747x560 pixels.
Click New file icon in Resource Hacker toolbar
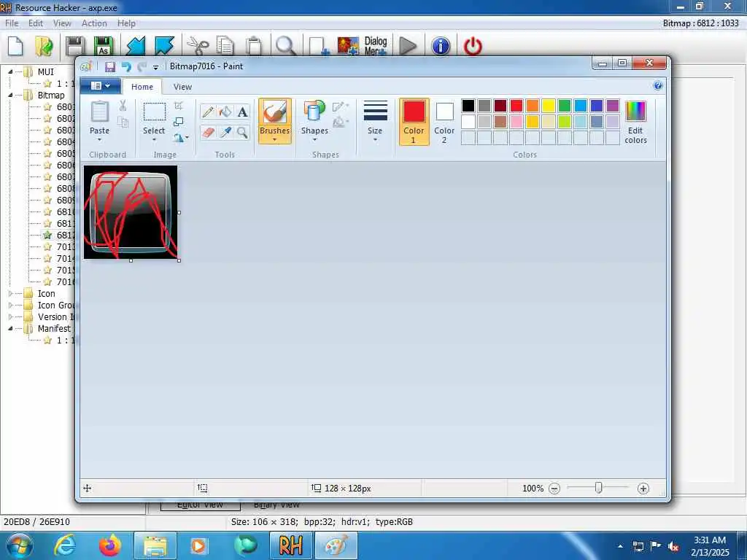click(15, 46)
